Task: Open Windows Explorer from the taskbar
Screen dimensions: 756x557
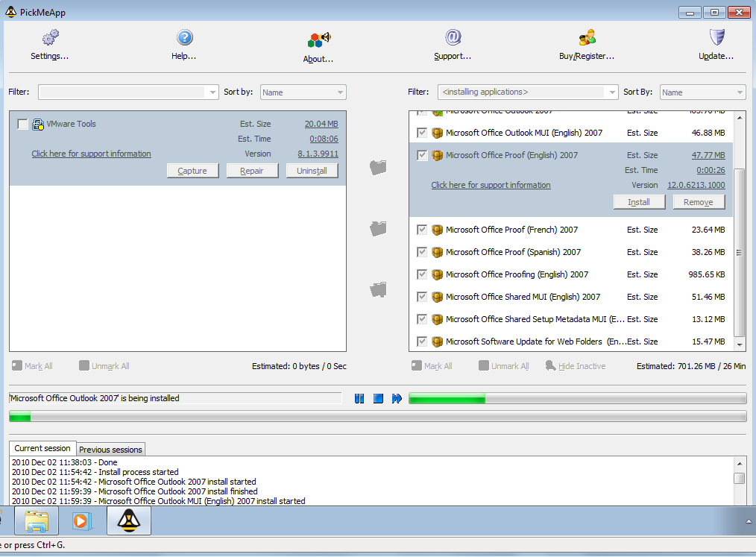Action: coord(37,521)
